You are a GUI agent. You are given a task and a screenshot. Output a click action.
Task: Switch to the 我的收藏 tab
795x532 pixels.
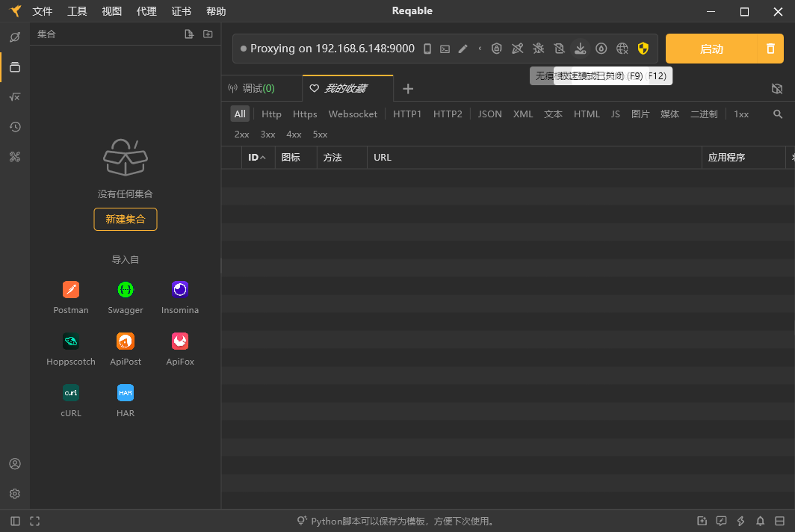[347, 88]
